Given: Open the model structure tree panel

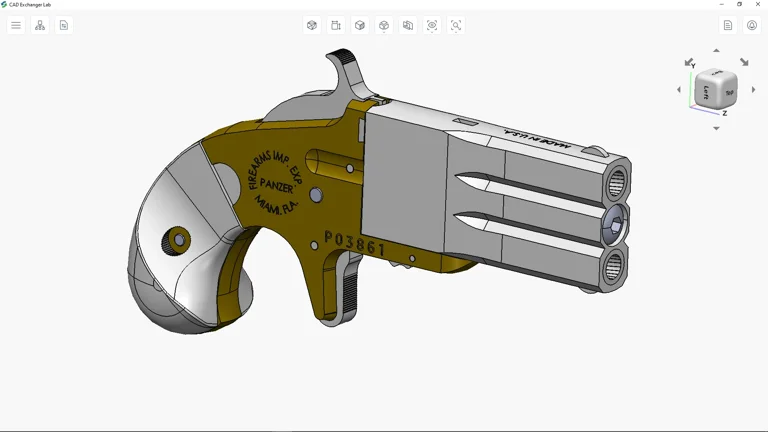Looking at the screenshot, I should coord(40,25).
